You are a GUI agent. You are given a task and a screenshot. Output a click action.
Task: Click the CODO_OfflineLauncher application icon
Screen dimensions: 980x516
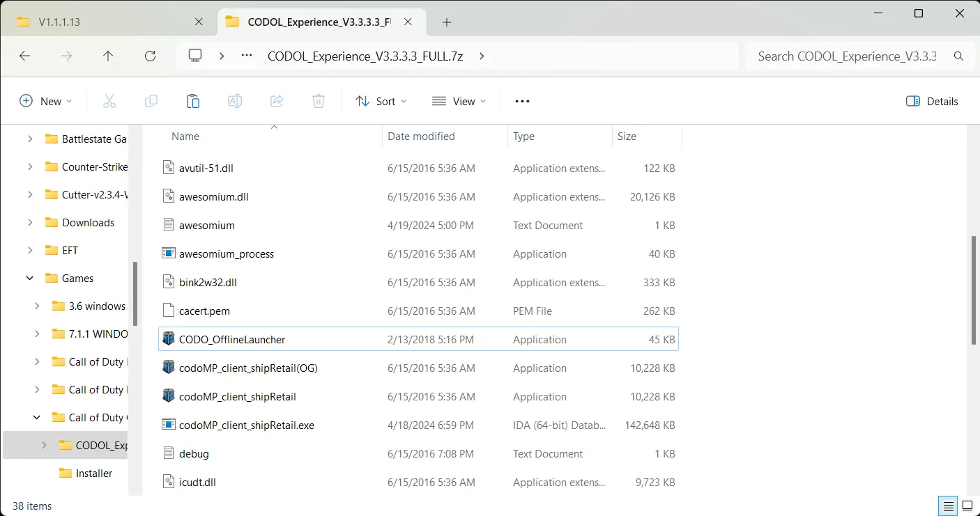[x=168, y=339]
